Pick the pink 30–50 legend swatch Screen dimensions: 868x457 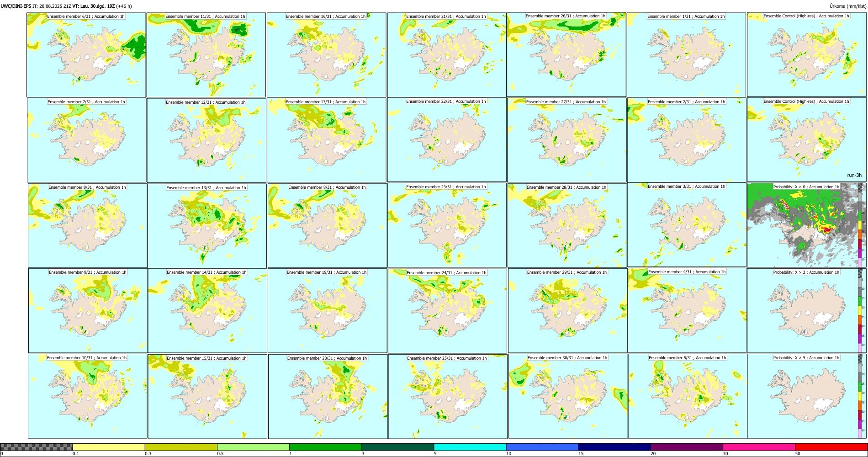(759, 447)
